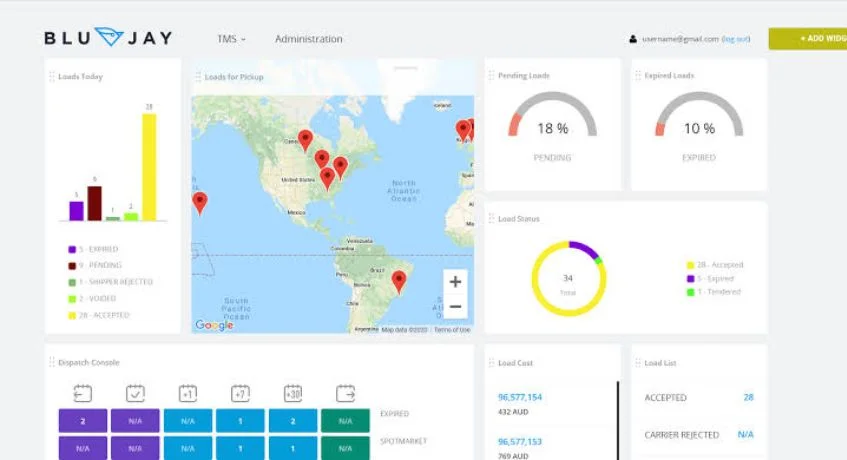
Task: Click the user profile icon beside the email
Action: tap(633, 39)
